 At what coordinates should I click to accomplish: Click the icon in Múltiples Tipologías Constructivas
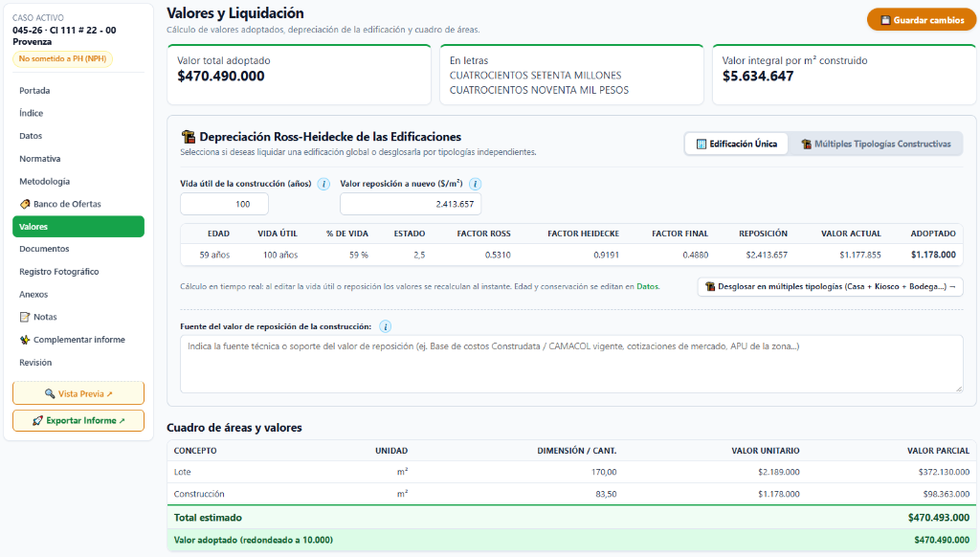[806, 144]
